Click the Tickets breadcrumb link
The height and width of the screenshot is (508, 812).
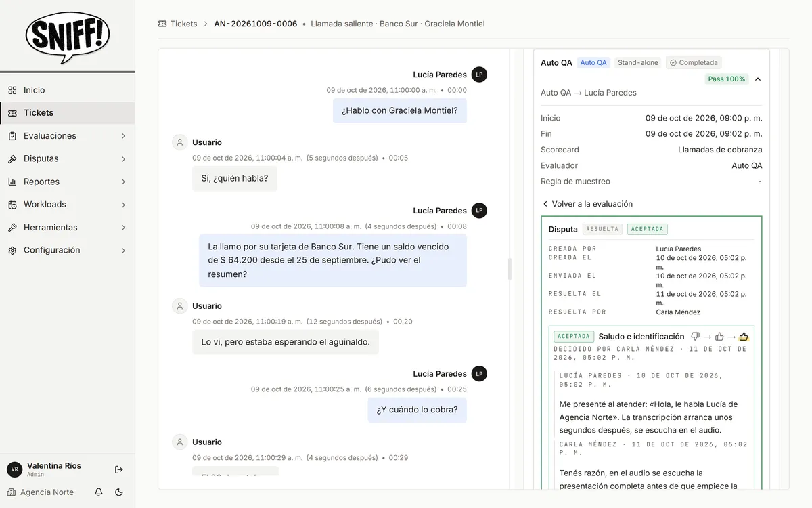[x=183, y=24]
